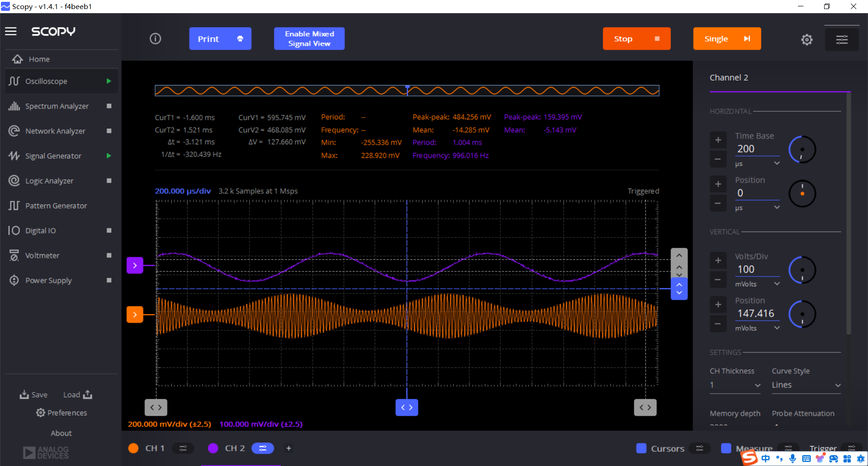The width and height of the screenshot is (868, 466).
Task: Toggle the Digital IO run button
Action: pos(109,230)
